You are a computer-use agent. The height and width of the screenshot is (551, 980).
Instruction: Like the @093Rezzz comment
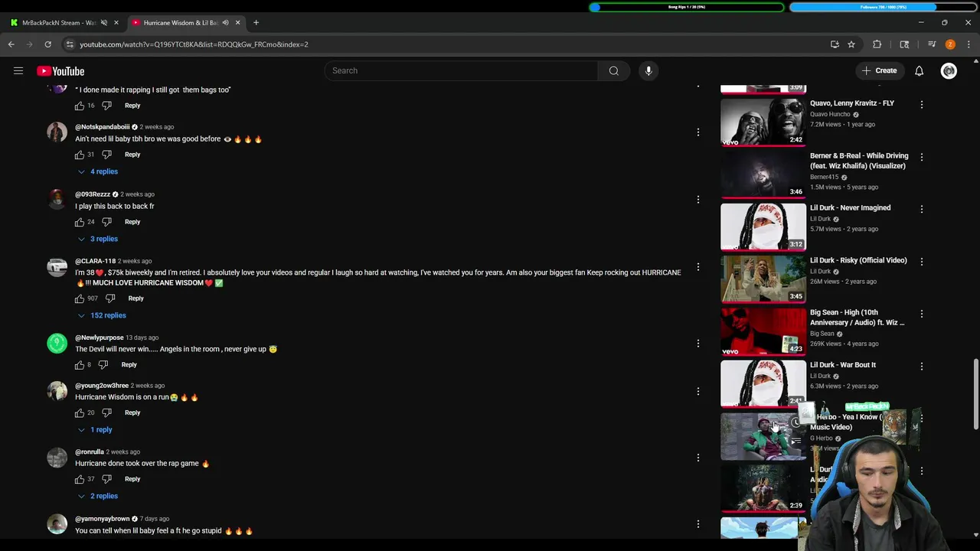click(x=80, y=222)
